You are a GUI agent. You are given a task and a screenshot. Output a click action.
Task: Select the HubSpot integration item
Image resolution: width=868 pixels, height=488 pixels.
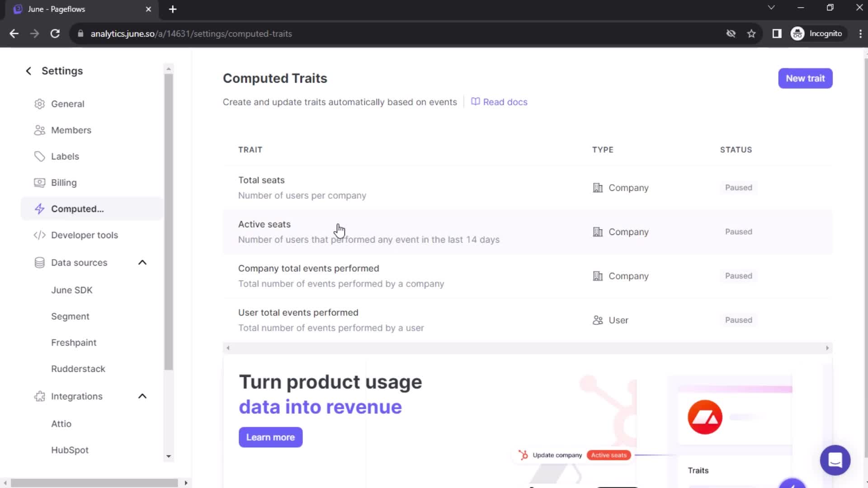(70, 450)
